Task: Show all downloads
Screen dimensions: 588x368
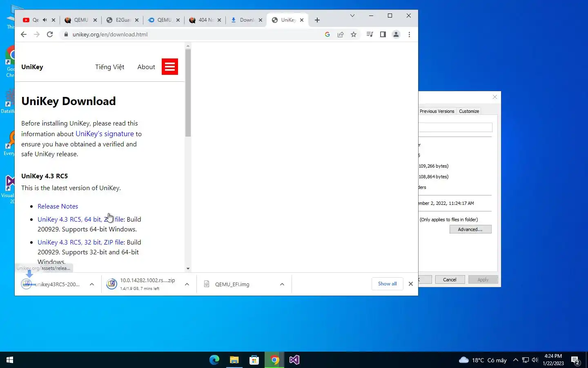Action: pos(387,284)
